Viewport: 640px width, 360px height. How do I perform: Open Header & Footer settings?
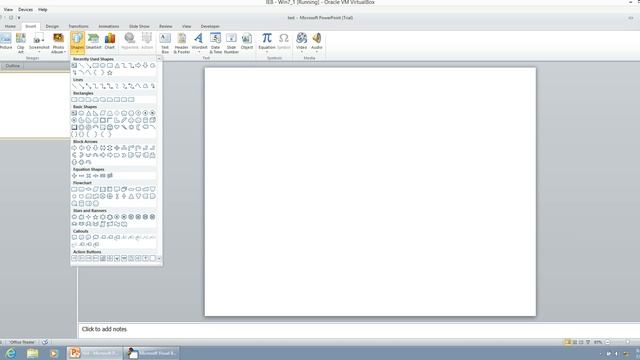pos(182,42)
